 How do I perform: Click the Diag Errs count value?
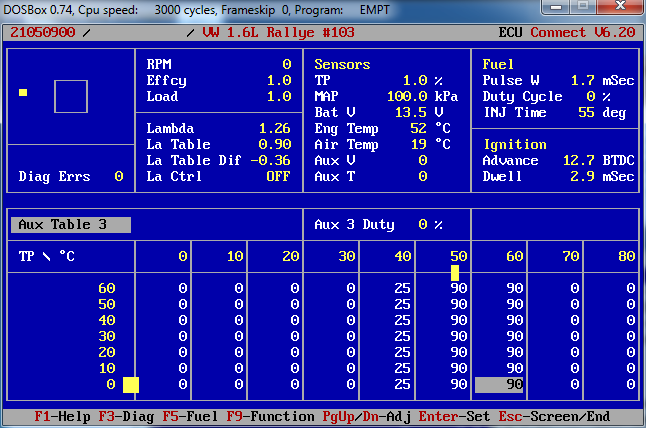click(118, 176)
